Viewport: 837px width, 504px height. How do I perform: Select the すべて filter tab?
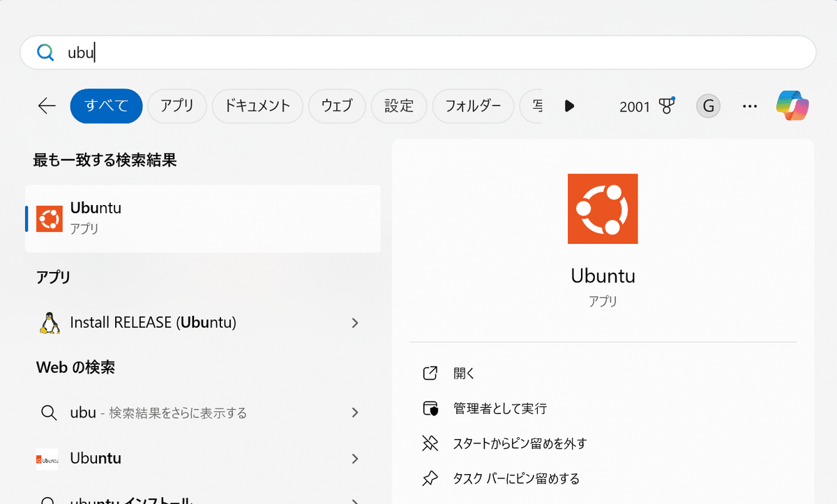tap(106, 106)
